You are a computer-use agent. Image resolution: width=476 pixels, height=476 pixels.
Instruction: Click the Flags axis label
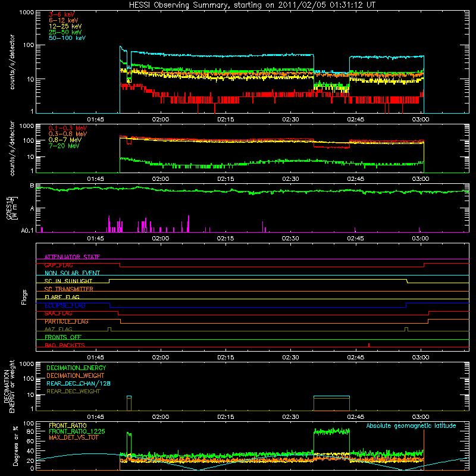point(24,297)
